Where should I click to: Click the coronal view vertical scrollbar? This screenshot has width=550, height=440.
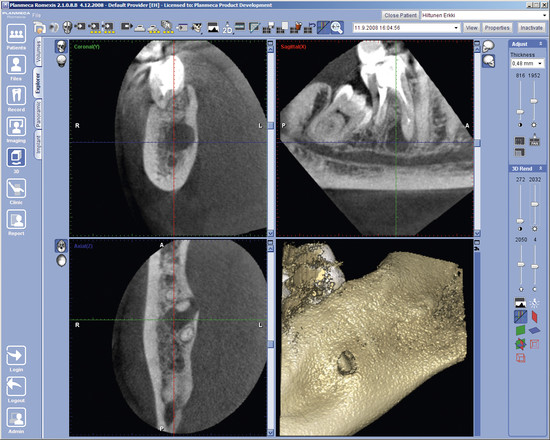270,139
